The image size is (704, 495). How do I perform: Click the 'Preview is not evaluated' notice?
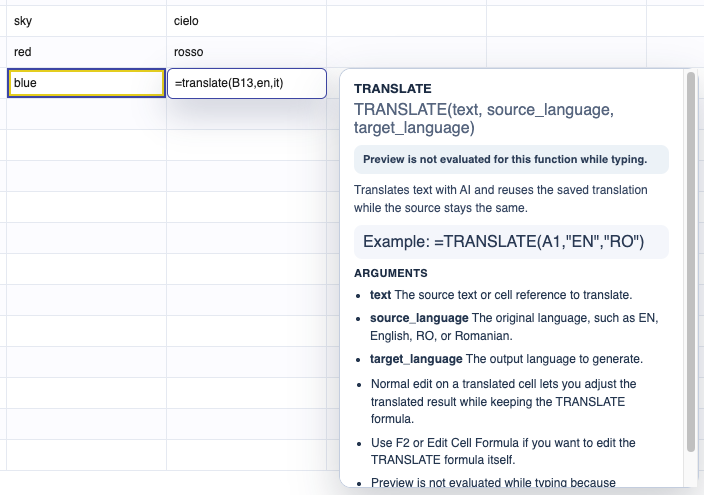pyautogui.click(x=511, y=159)
